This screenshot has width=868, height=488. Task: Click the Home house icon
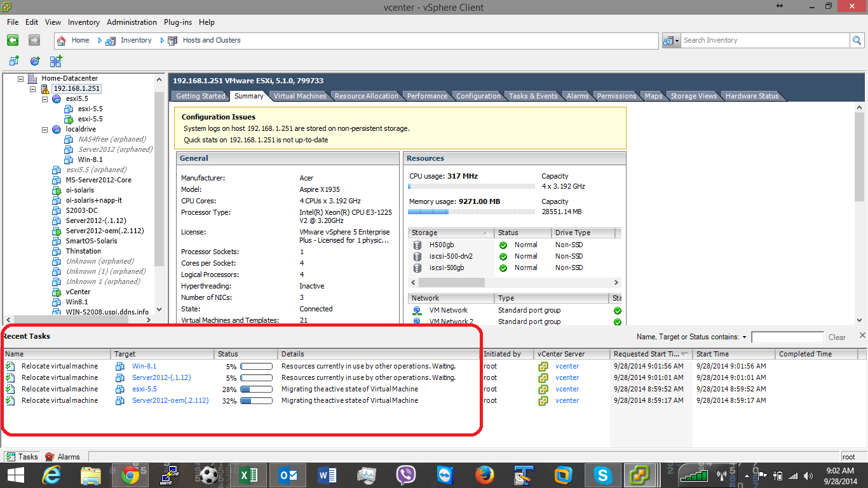coord(62,40)
